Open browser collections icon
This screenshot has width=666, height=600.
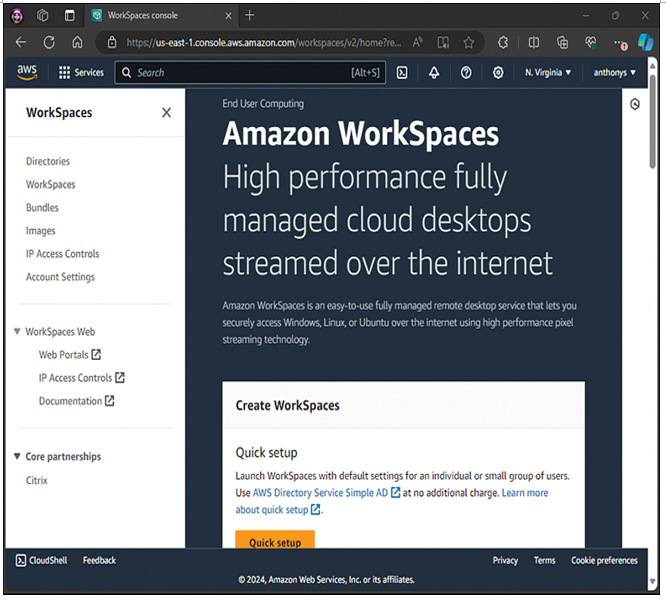pos(562,42)
